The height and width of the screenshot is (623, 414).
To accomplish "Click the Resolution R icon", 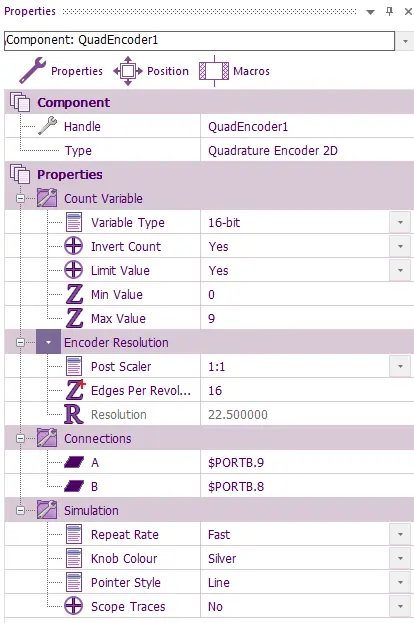I will (x=74, y=414).
